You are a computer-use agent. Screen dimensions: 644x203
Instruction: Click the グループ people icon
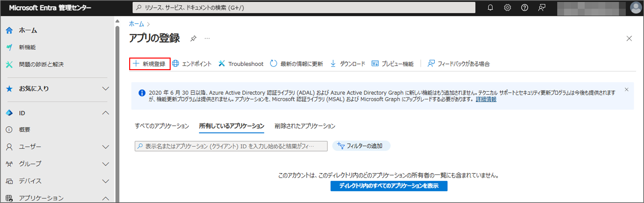click(x=9, y=164)
